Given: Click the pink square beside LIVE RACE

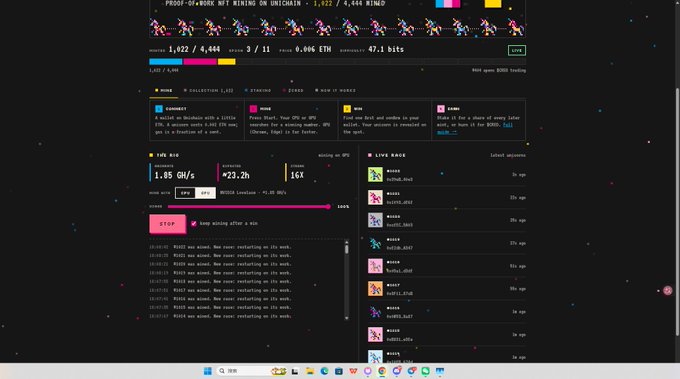Looking at the screenshot, I should pos(370,155).
